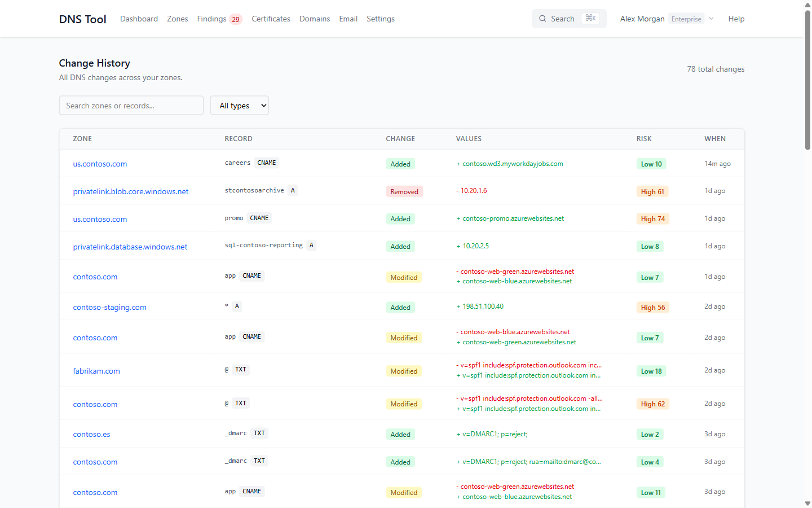Click the RISK column header
Image resolution: width=812 pixels, height=508 pixels.
644,139
